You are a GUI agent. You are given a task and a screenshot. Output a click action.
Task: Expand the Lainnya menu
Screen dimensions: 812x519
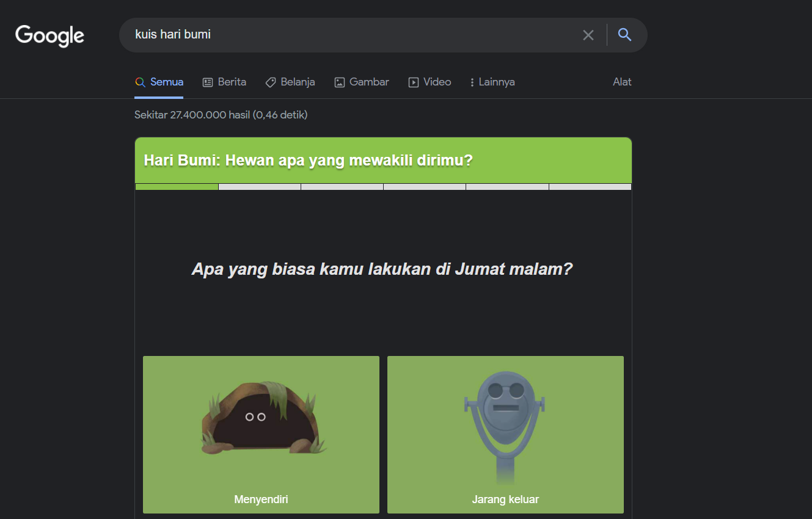tap(492, 82)
